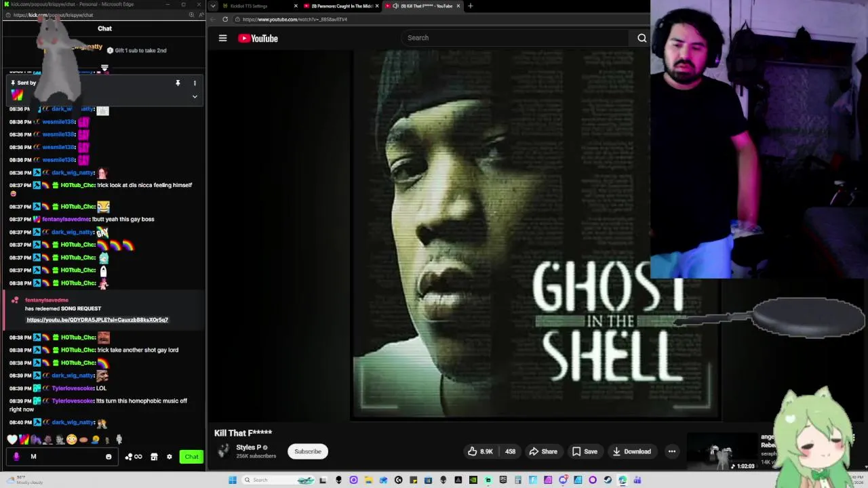Open the YouTube hamburger guide menu
Viewport: 868px width, 488px height.
point(222,39)
